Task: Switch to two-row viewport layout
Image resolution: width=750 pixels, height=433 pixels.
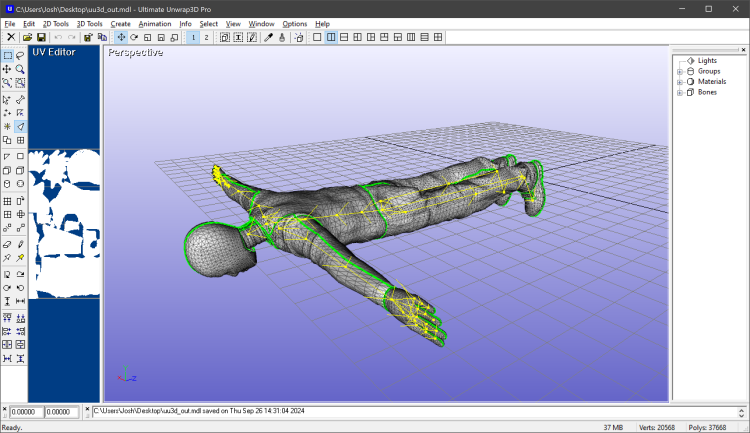Action: (344, 37)
